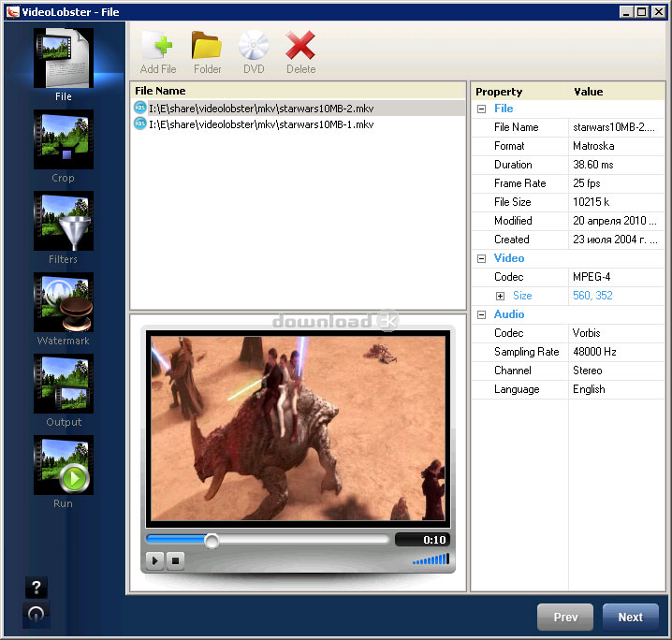
Task: Open help with the question mark icon
Action: (x=37, y=588)
